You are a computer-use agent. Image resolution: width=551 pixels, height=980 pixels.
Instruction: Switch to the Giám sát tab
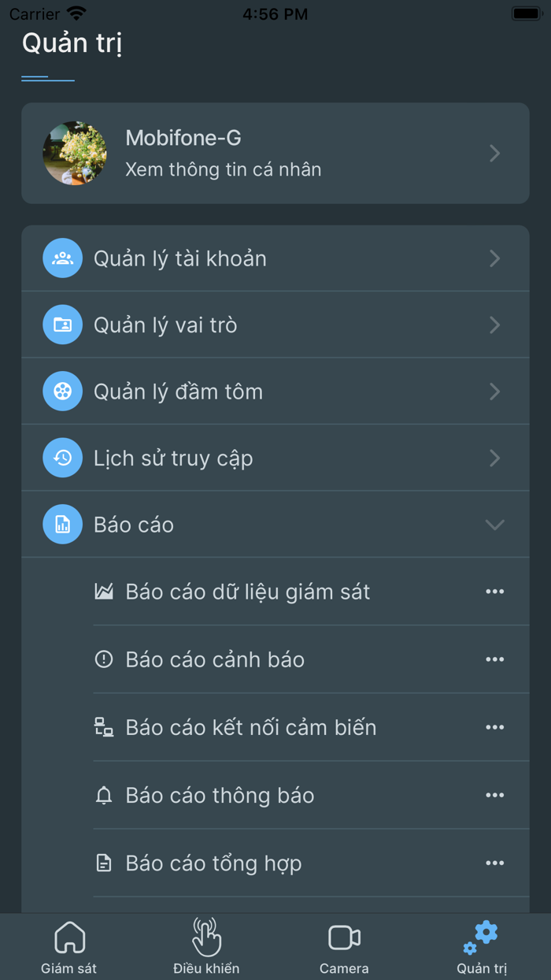(x=68, y=945)
